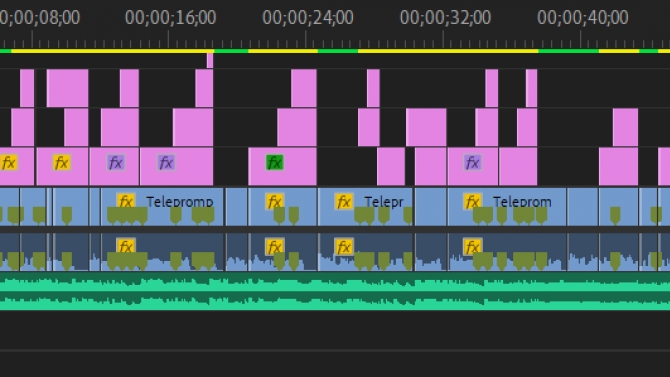Click second purple fx badge from the left
Image resolution: width=670 pixels, height=377 pixels.
[166, 163]
